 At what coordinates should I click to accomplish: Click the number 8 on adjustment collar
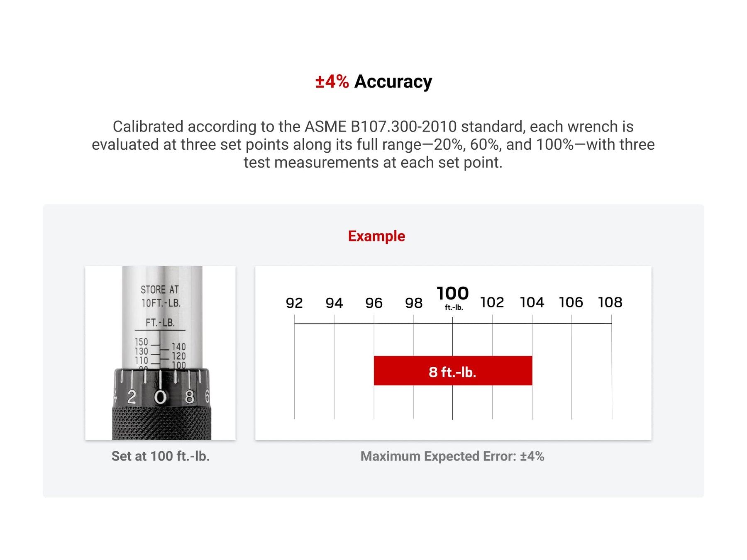[x=189, y=397]
